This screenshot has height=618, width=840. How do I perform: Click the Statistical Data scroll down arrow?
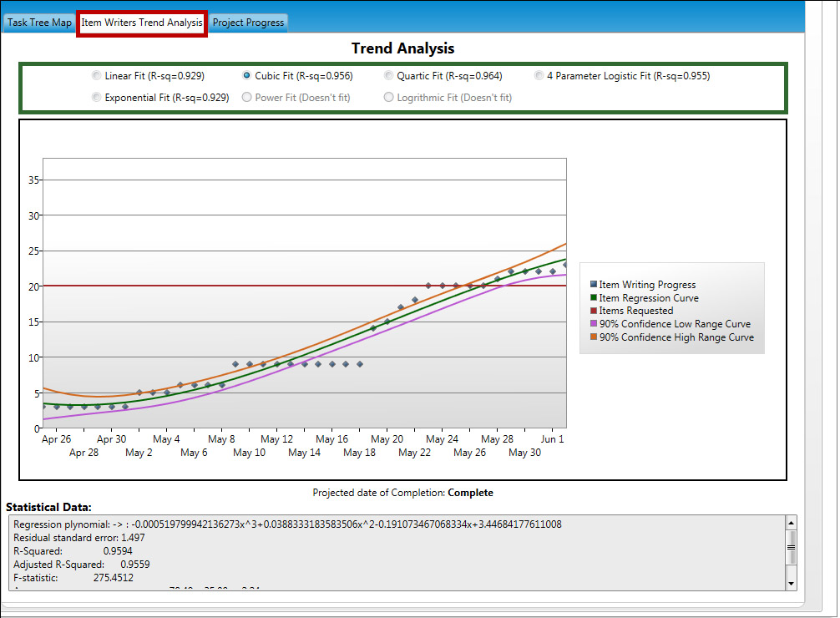pyautogui.click(x=791, y=583)
